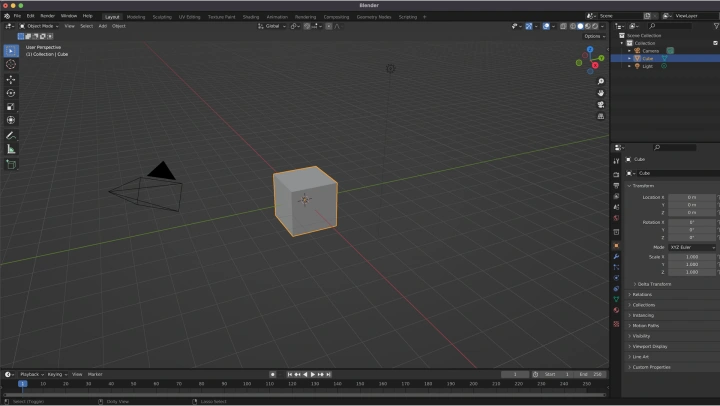This screenshot has height=406, width=720.
Task: Toggle show overlays button
Action: click(546, 26)
